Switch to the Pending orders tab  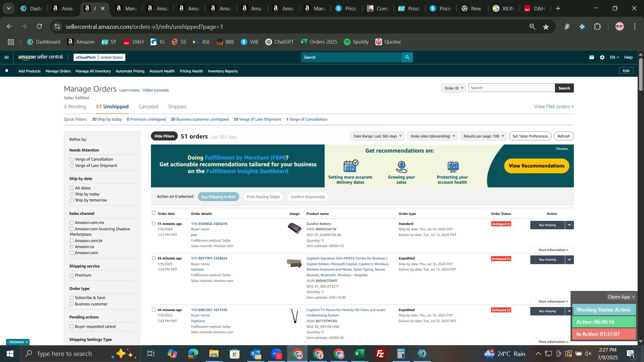tap(75, 107)
